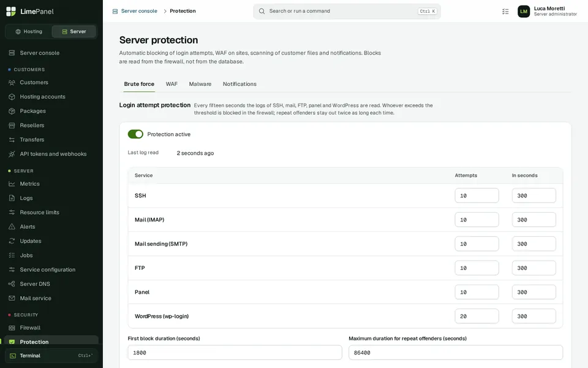588x368 pixels.
Task: Click the Protection shield icon in sidebar
Action: click(12, 342)
